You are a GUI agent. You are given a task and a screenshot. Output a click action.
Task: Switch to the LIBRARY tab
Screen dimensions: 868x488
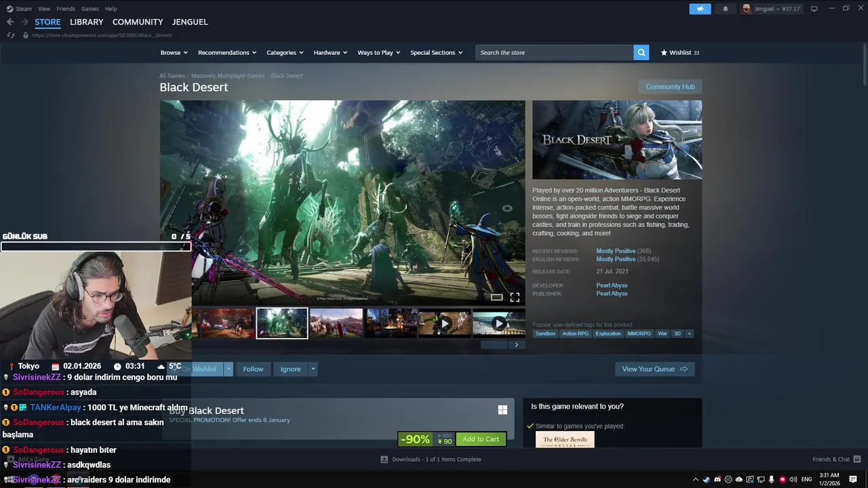pyautogui.click(x=87, y=22)
